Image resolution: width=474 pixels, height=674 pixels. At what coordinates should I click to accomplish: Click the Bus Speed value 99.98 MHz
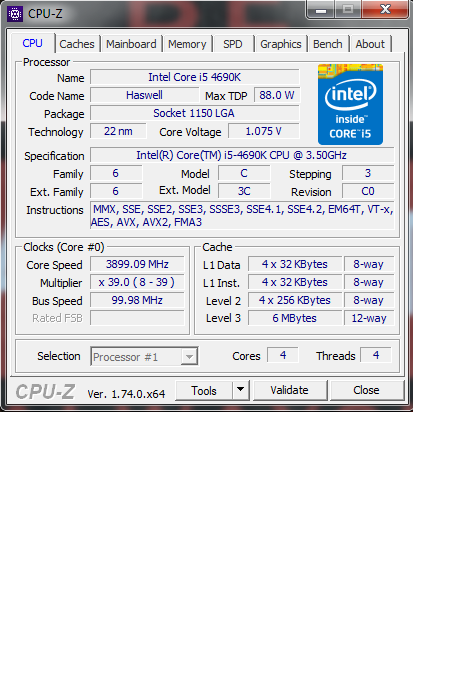click(137, 300)
